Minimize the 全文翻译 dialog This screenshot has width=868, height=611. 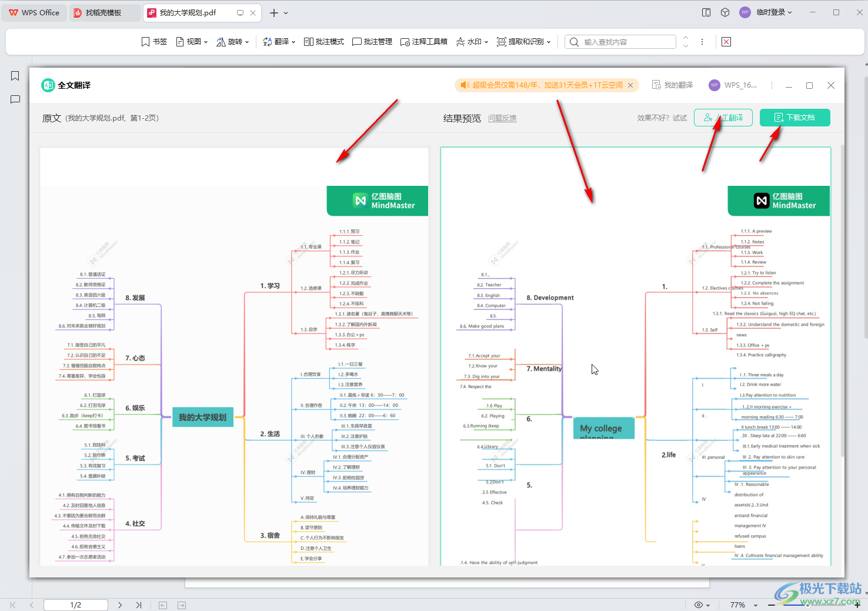tap(789, 85)
